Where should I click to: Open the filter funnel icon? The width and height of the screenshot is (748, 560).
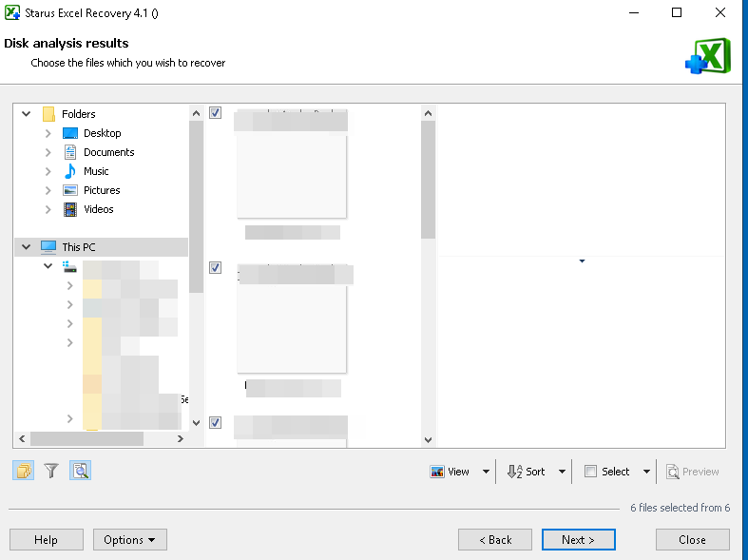pos(51,471)
